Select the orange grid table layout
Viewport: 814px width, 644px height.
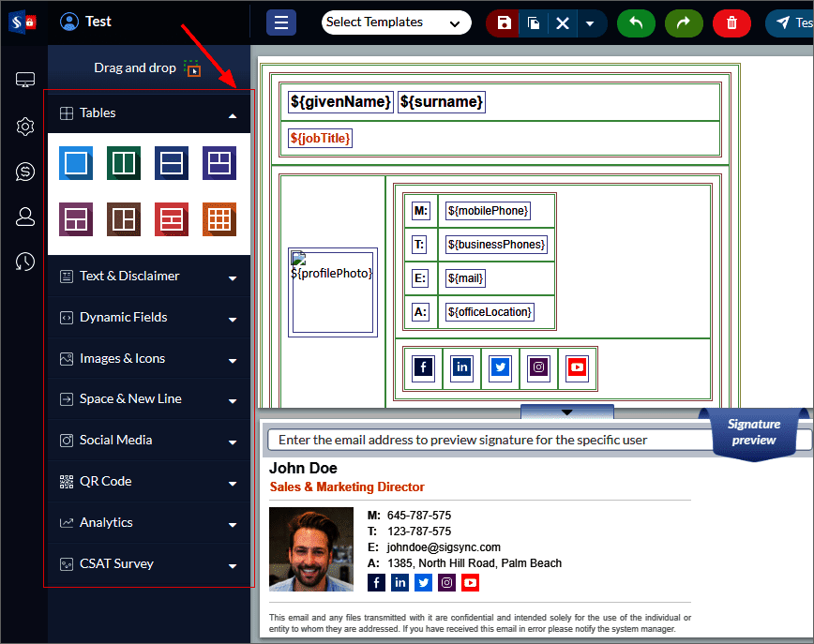(219, 219)
